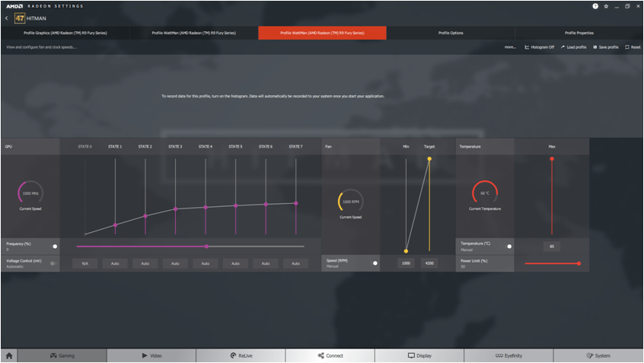The width and height of the screenshot is (644, 363).
Task: Restore down the Radeon Settings window
Action: tap(627, 6)
